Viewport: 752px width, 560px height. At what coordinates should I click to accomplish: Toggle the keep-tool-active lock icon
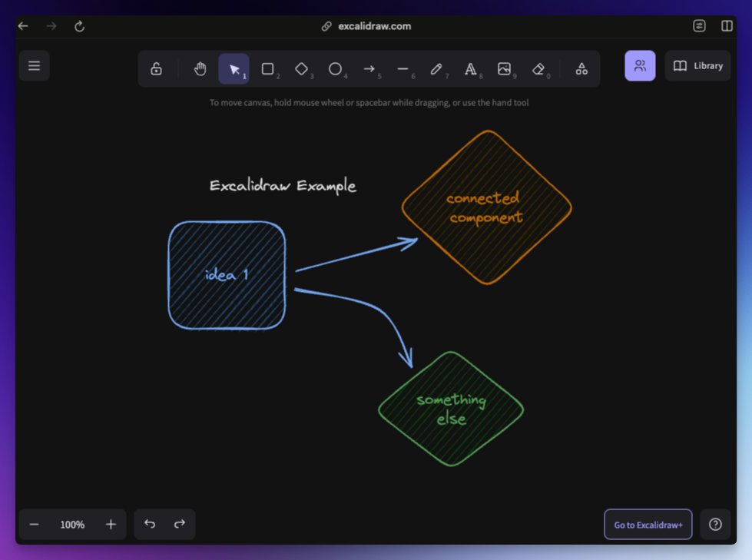[156, 69]
